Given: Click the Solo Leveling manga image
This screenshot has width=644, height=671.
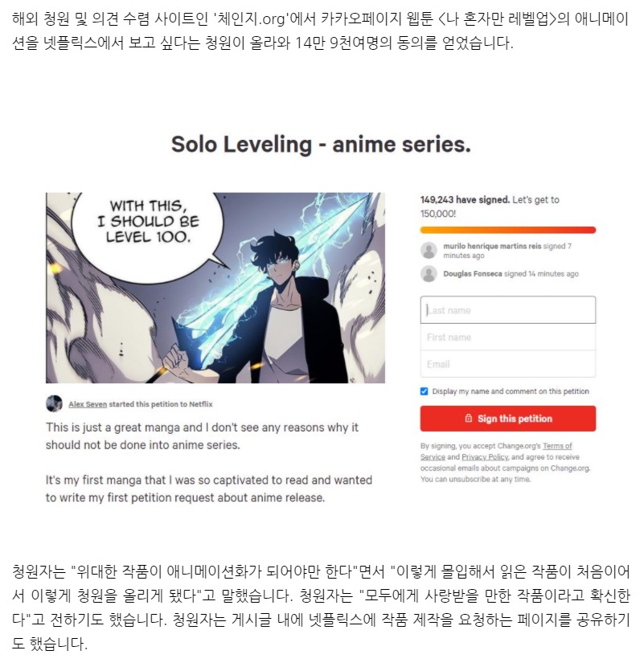Looking at the screenshot, I should [215, 288].
